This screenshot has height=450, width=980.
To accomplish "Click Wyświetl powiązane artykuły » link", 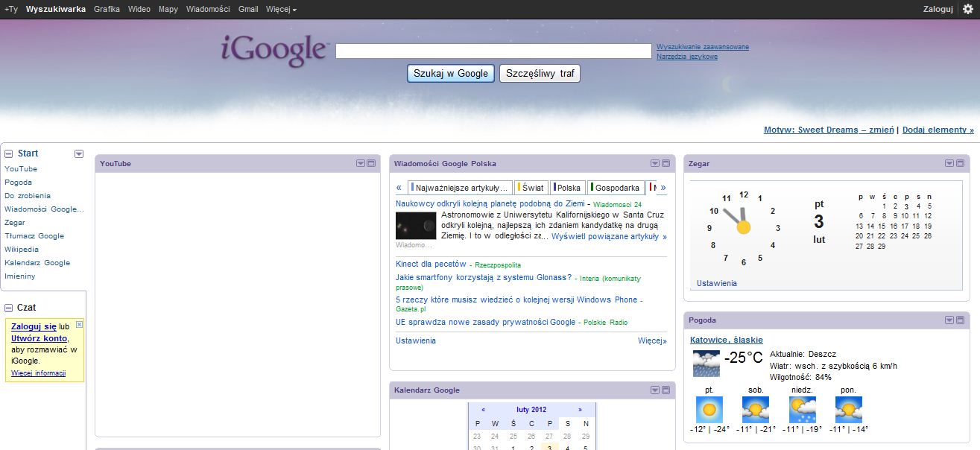I will [x=609, y=236].
